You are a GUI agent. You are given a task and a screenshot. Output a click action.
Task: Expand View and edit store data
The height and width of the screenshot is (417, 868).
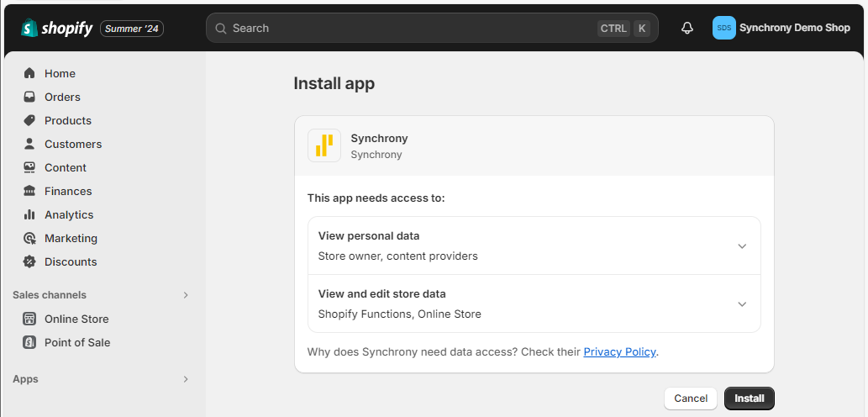[741, 304]
